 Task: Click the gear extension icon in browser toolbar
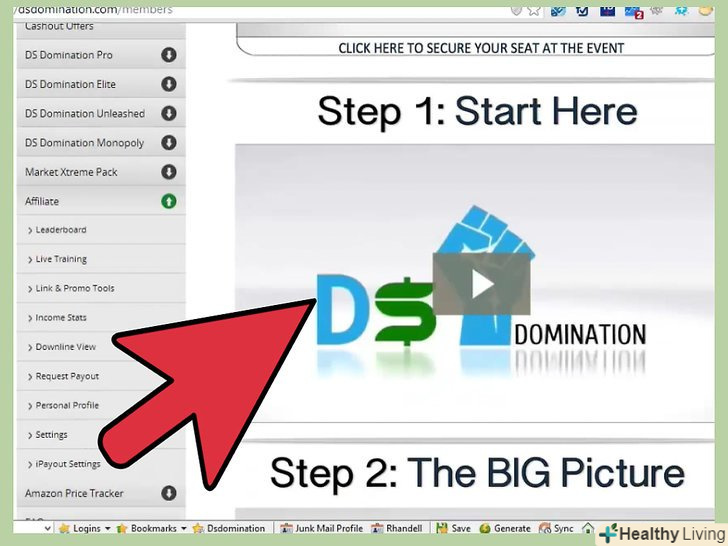pyautogui.click(x=656, y=10)
